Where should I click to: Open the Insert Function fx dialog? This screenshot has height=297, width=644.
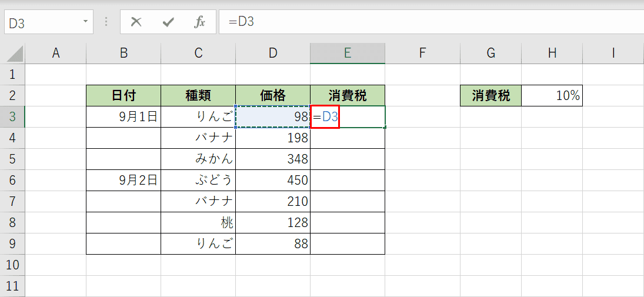pos(199,22)
